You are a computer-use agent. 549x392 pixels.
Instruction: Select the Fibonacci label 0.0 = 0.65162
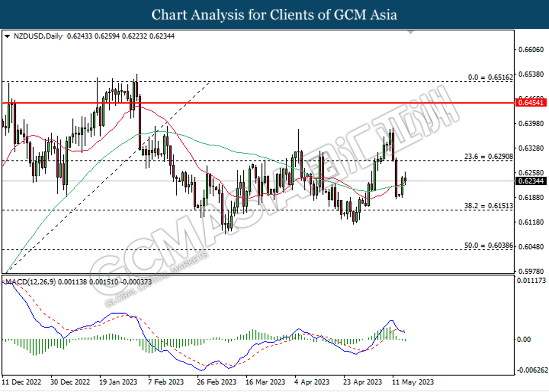490,77
